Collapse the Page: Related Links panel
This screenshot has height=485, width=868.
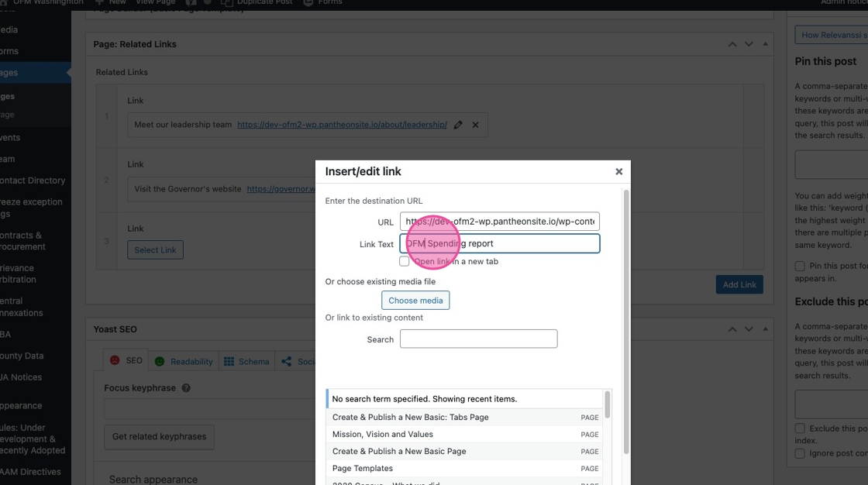click(x=766, y=44)
